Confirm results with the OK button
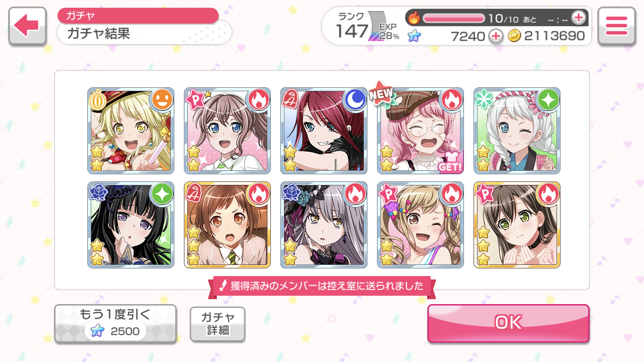The image size is (644, 362). 508,323
